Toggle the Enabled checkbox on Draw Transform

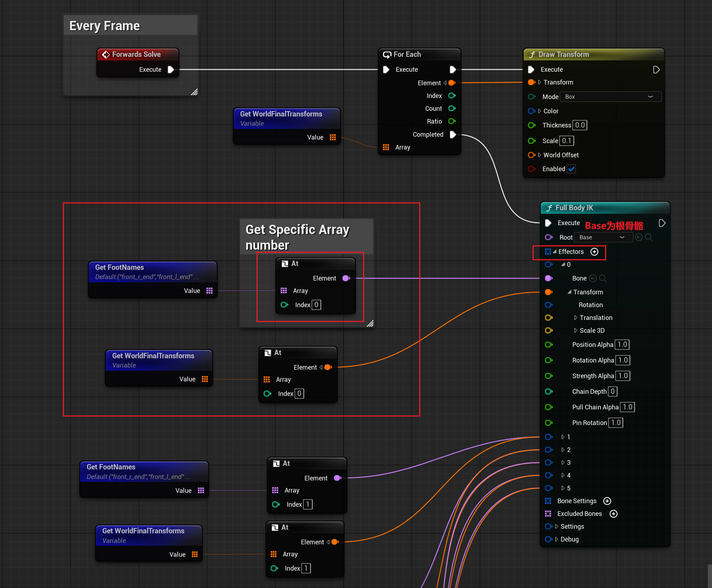pos(571,169)
